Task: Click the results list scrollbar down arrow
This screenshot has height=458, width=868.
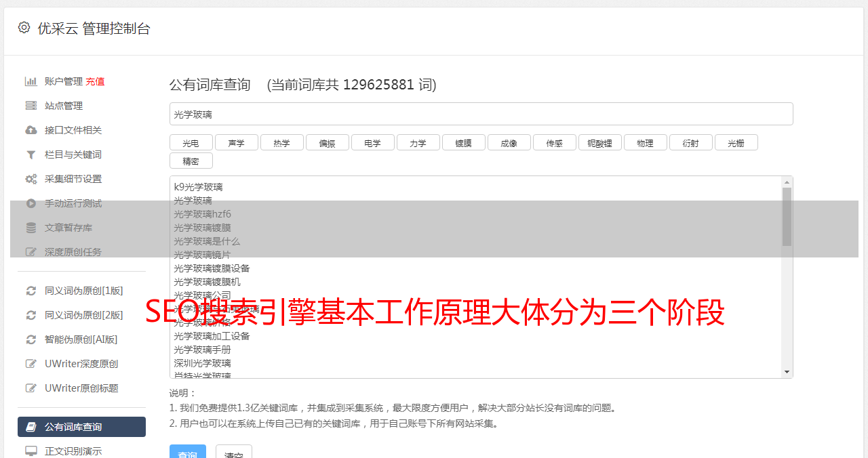Action: coord(787,372)
